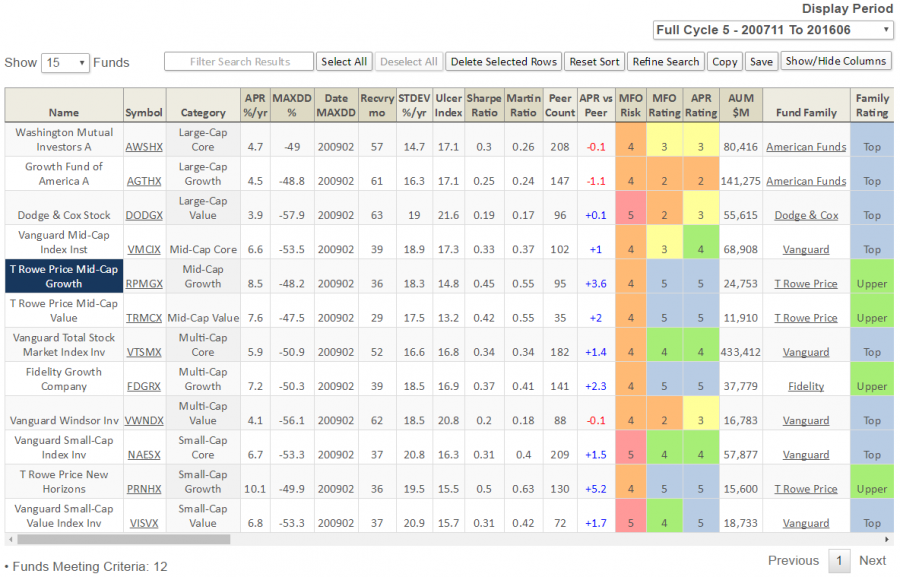This screenshot has width=900, height=577.
Task: Select the T Rowe Price Mid-Cap Growth row
Action: point(64,276)
